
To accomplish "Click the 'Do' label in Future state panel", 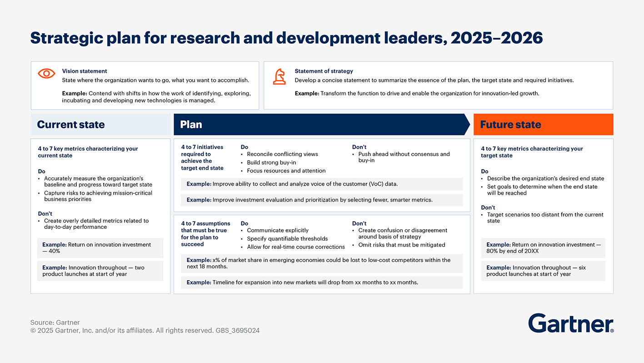I will (484, 171).
